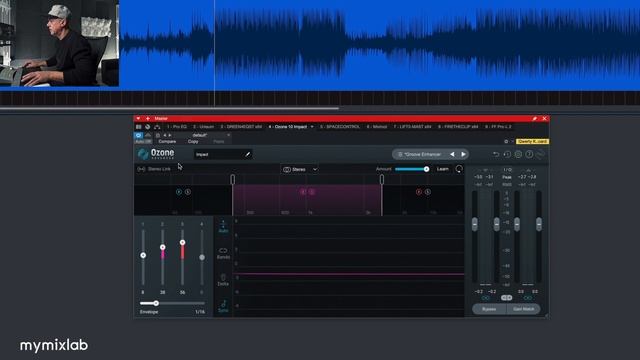
Task: Click the left input gain fader
Action: (x=475, y=224)
